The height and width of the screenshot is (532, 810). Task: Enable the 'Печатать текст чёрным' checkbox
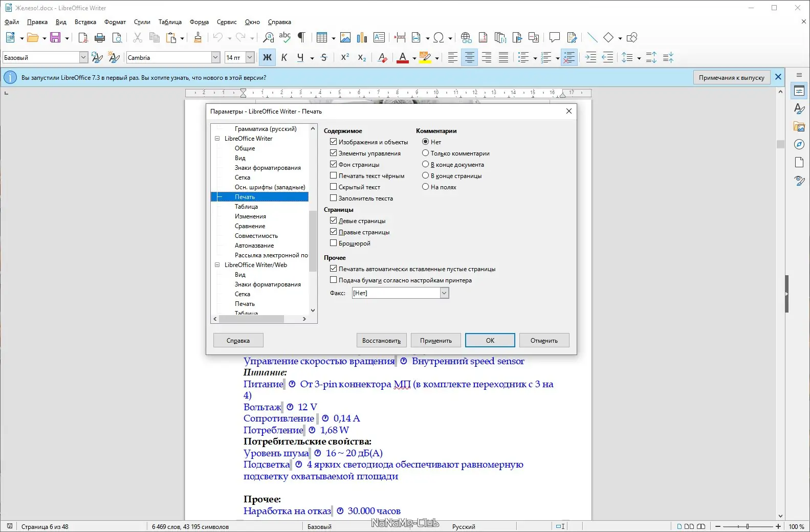tap(334, 175)
